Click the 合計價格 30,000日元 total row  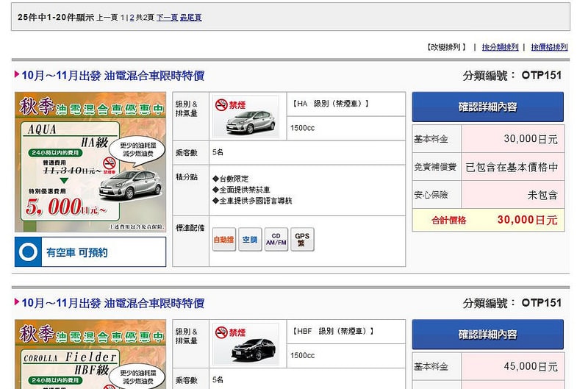tap(488, 220)
